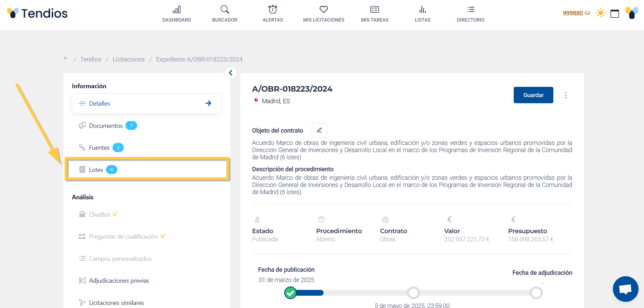The image size is (644, 308).
Task: Open the Directorio menu item
Action: pyautogui.click(x=470, y=14)
